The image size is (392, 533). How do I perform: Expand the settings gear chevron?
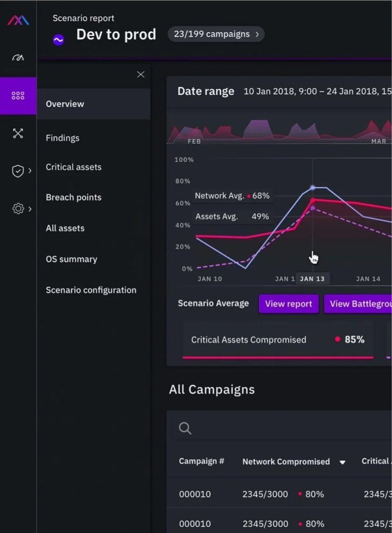[30, 209]
